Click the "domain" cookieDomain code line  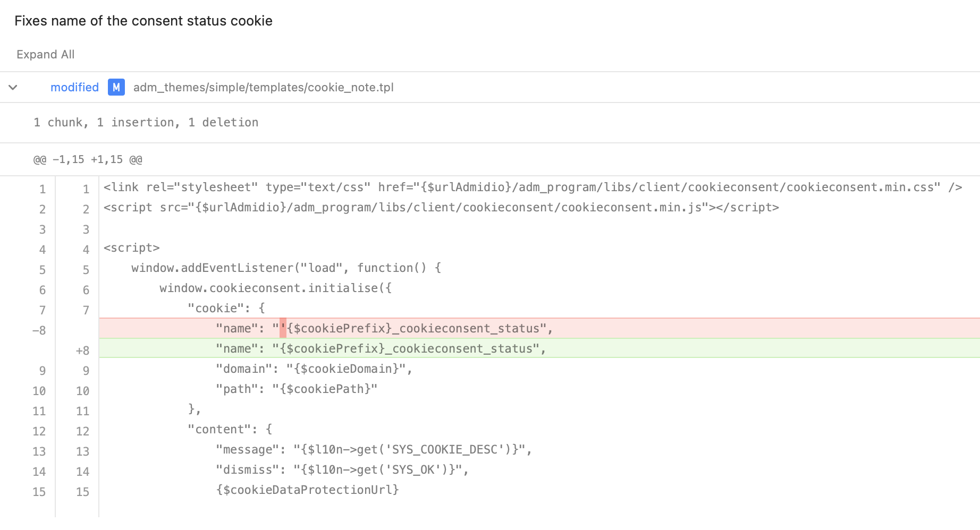click(314, 369)
